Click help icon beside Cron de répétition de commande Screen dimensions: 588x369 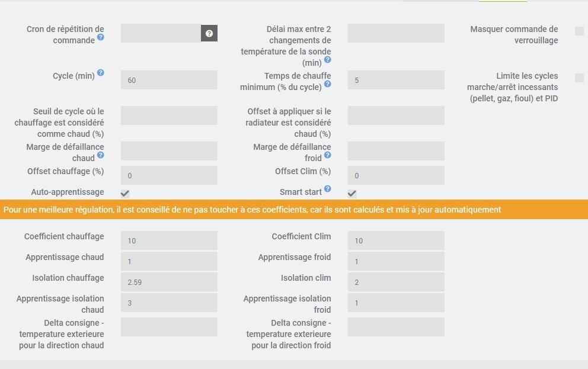[101, 37]
